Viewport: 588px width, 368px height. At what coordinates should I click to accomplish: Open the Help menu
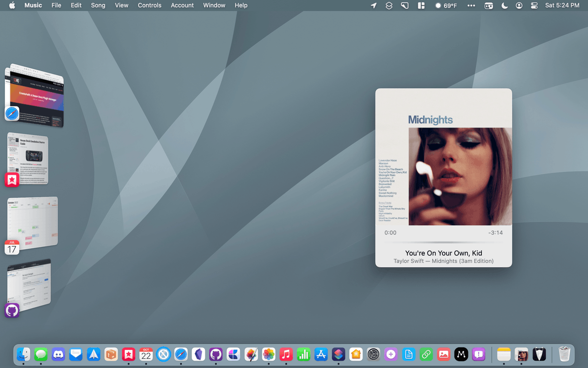tap(241, 5)
